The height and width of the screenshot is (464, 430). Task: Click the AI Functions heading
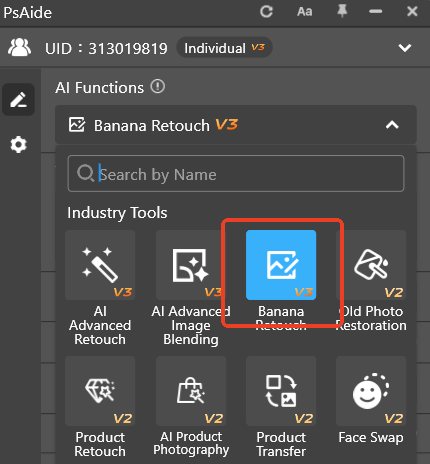point(100,88)
